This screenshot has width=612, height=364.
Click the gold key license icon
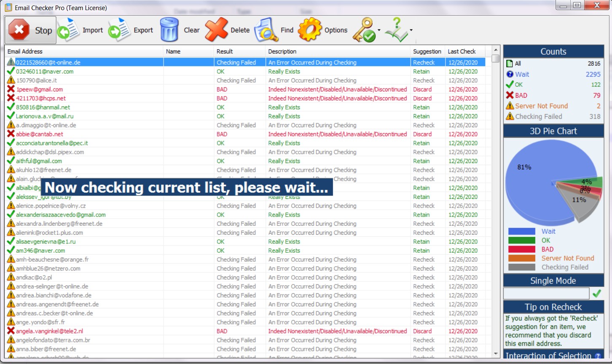[364, 30]
